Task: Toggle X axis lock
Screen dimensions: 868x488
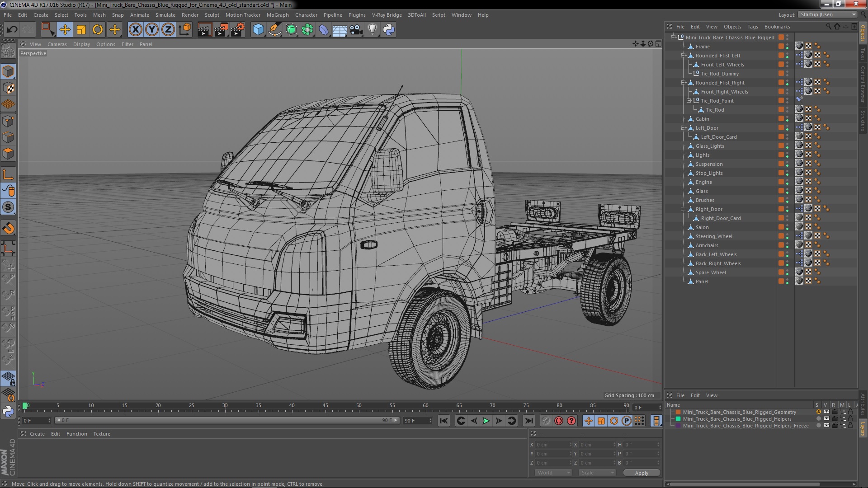Action: tap(135, 30)
